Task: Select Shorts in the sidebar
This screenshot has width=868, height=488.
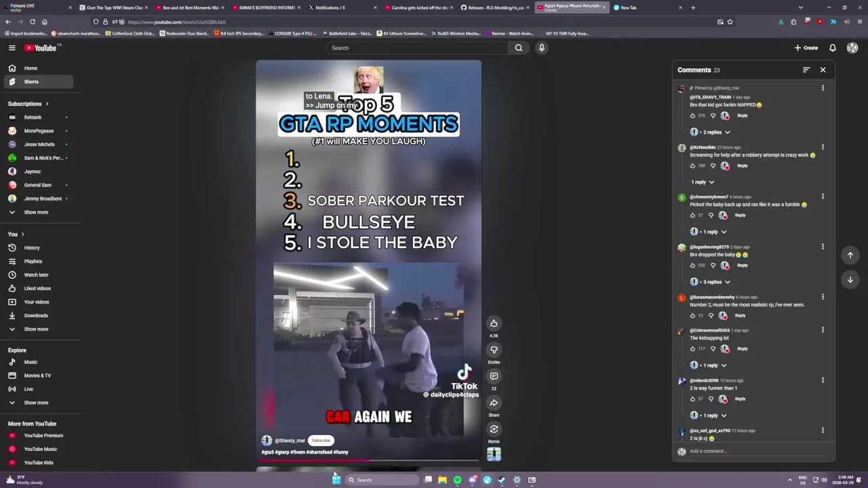Action: (x=39, y=81)
